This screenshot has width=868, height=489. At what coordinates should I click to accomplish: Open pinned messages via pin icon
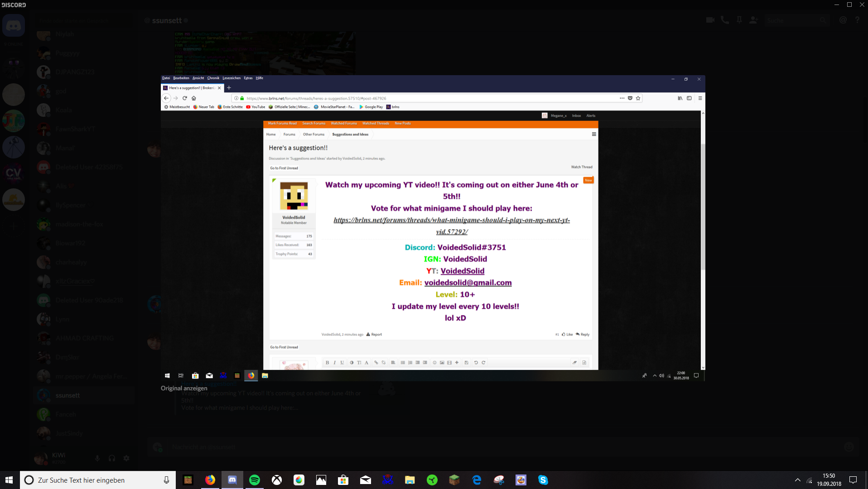(x=739, y=20)
